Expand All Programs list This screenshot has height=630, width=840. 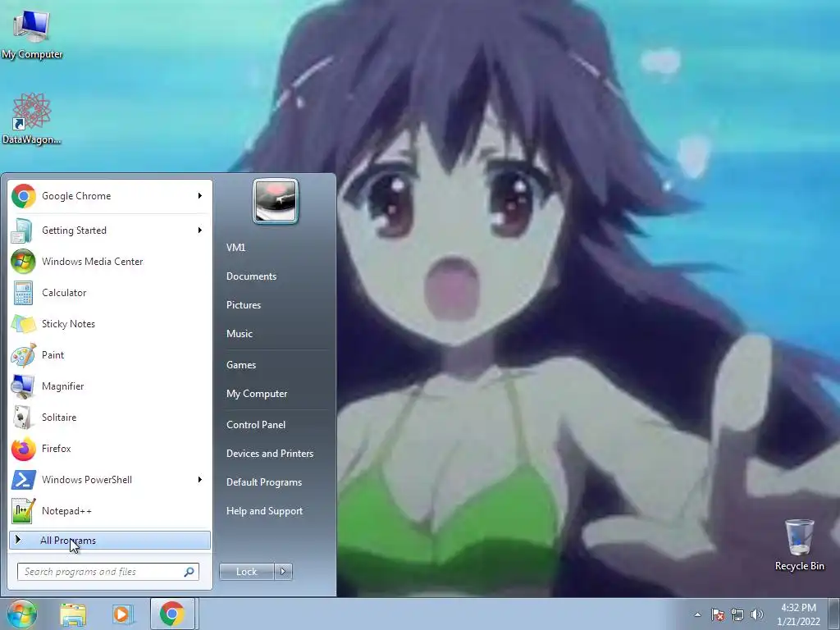pos(110,540)
